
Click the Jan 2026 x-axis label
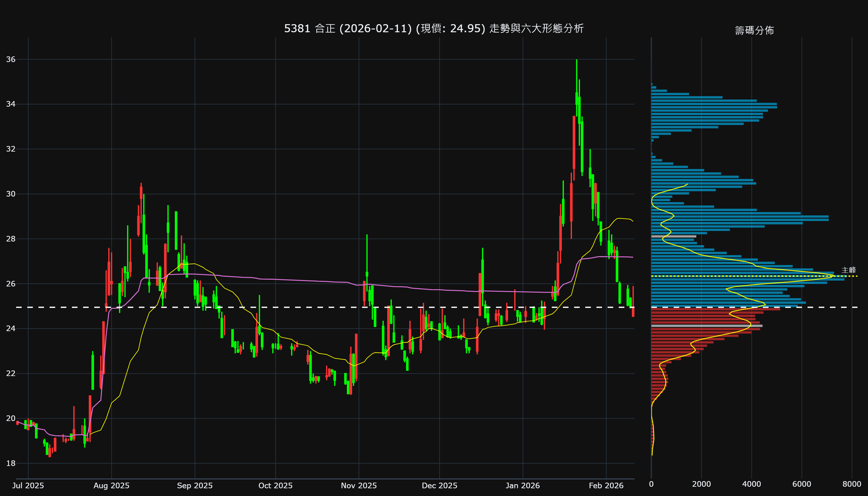pos(523,485)
